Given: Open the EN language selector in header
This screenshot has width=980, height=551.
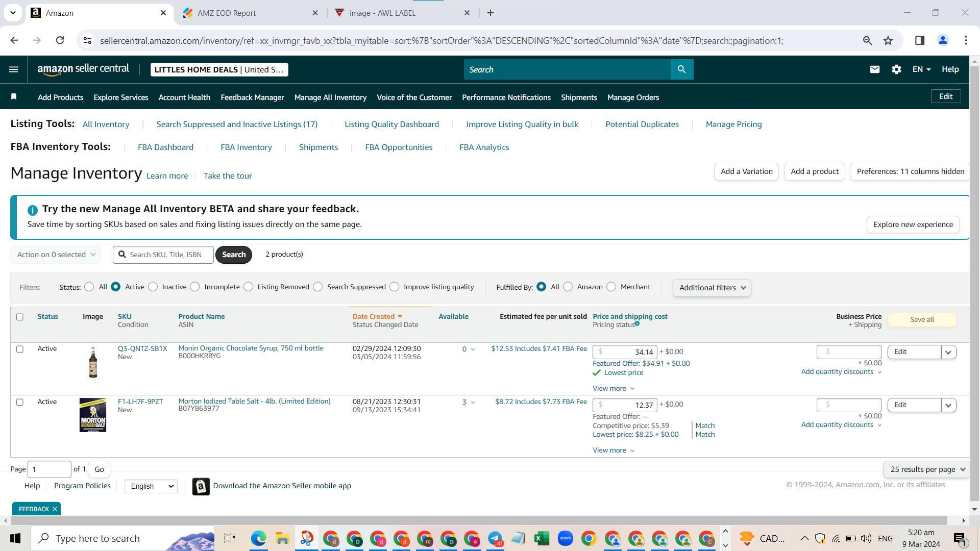Looking at the screenshot, I should tap(922, 69).
